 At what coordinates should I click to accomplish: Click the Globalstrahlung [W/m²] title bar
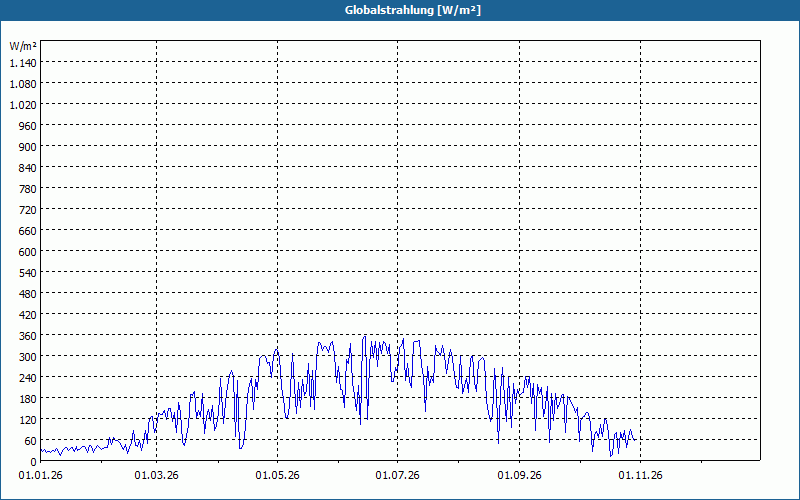pyautogui.click(x=400, y=10)
